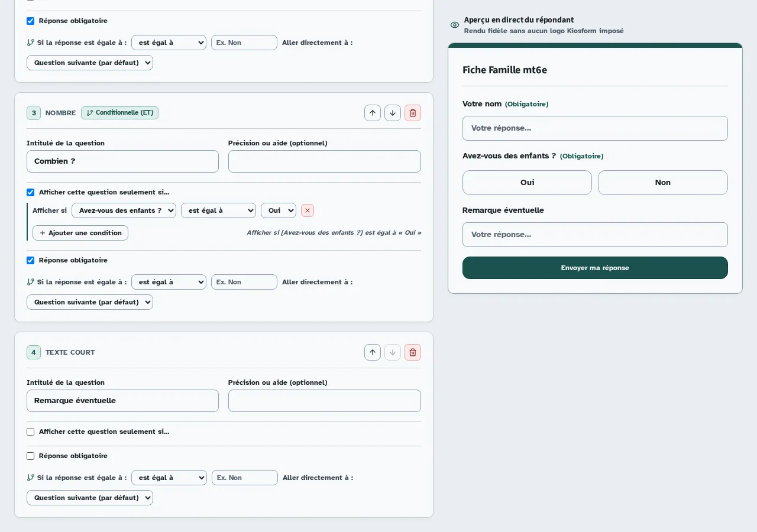This screenshot has height=532, width=757.
Task: Open "Question suivante (par défaut)" dropdown in question 3
Action: [90, 302]
